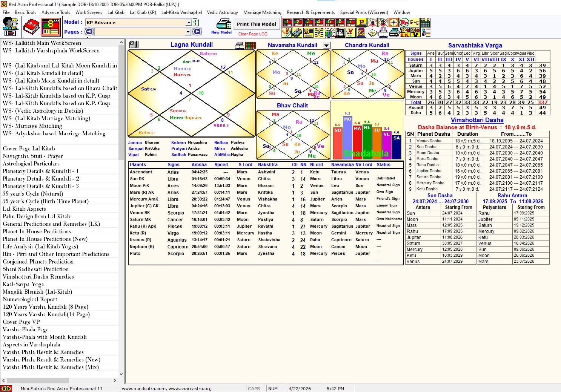
Task: Open the Research & Experiments menu
Action: 310,12
